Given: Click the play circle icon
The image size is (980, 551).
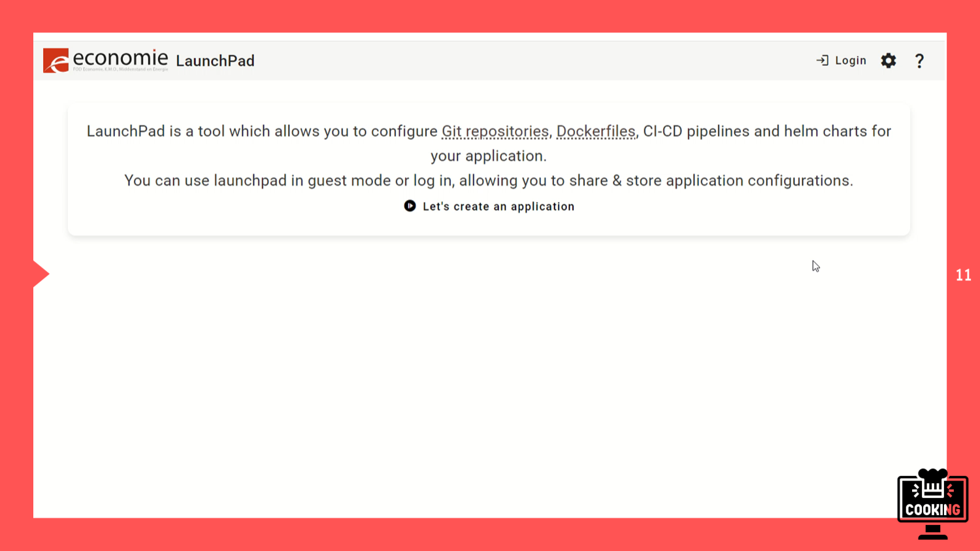Looking at the screenshot, I should click(x=410, y=206).
